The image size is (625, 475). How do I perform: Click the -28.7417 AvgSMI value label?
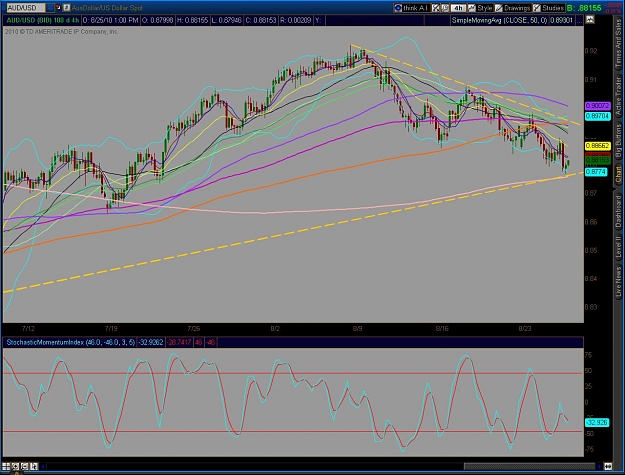click(179, 342)
